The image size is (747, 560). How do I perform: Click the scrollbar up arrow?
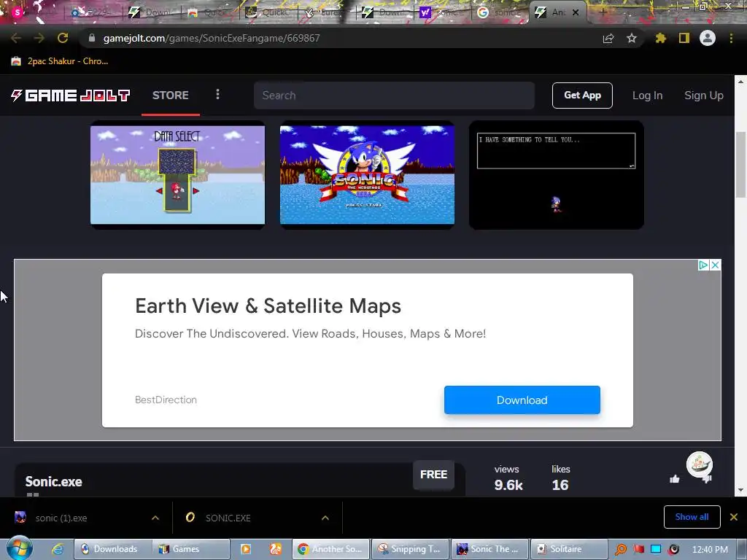coord(741,82)
